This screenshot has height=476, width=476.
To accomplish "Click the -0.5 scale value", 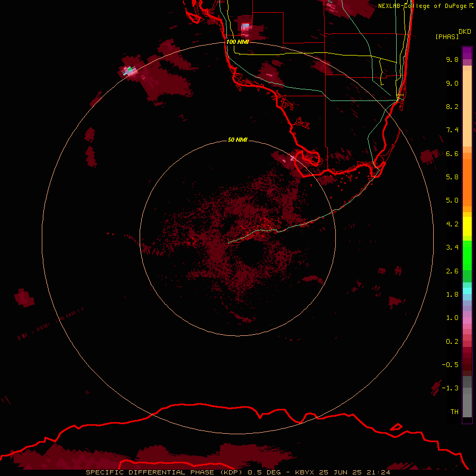I will pos(450,365).
